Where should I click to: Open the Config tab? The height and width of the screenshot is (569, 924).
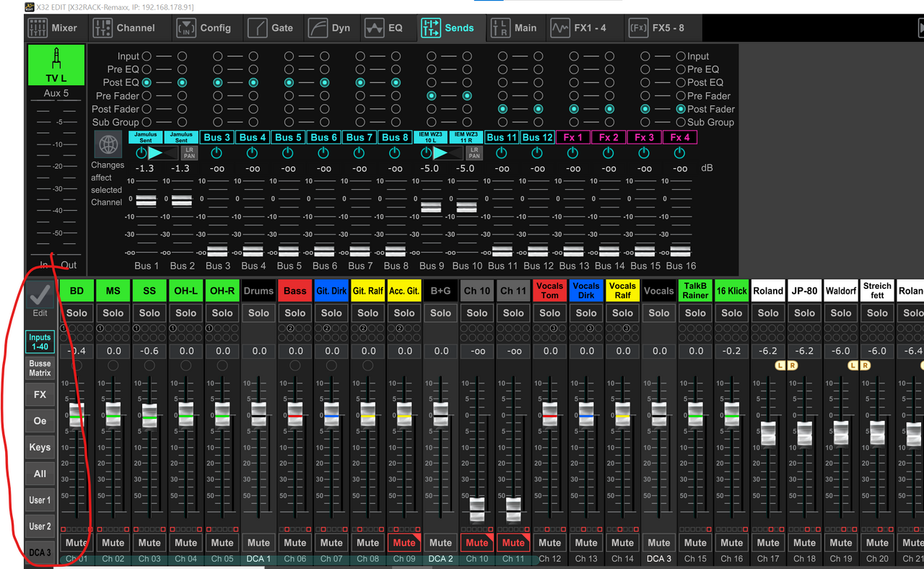[x=206, y=28]
